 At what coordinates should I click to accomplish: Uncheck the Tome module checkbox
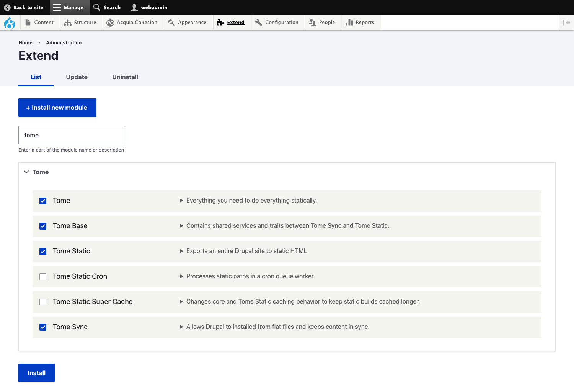point(43,201)
